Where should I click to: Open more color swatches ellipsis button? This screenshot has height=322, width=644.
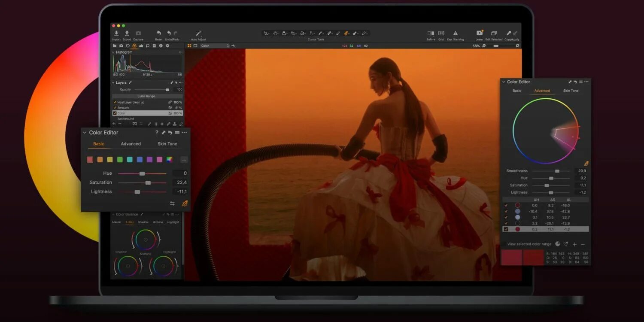[x=184, y=160]
